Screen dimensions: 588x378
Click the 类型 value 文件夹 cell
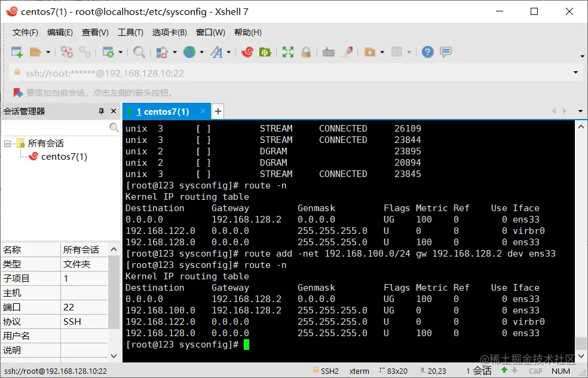pyautogui.click(x=84, y=264)
